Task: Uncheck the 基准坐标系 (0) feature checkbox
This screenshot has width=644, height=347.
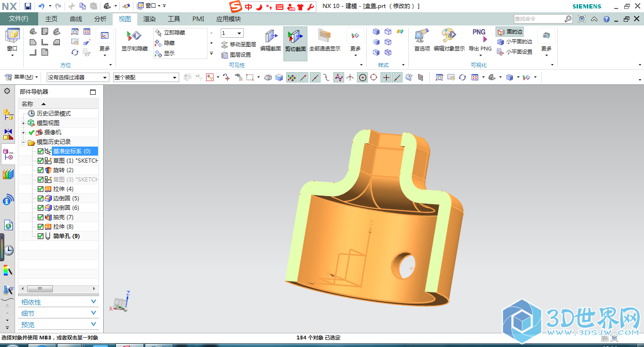Action: [40, 151]
